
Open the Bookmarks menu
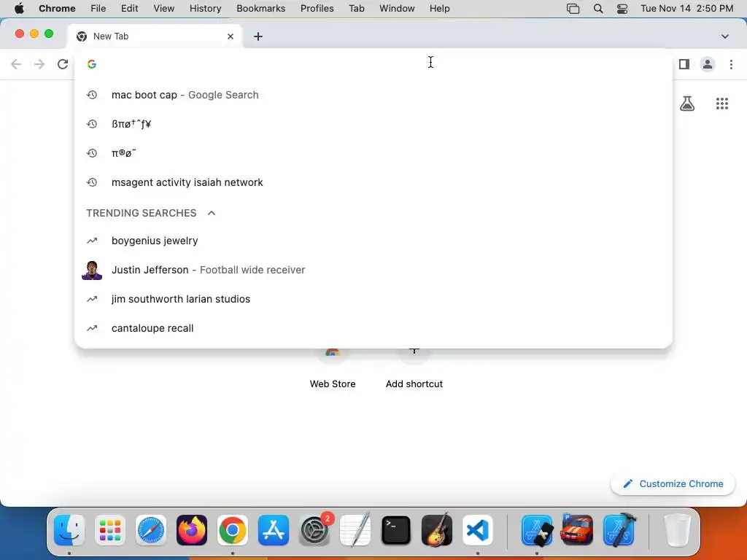coord(260,8)
